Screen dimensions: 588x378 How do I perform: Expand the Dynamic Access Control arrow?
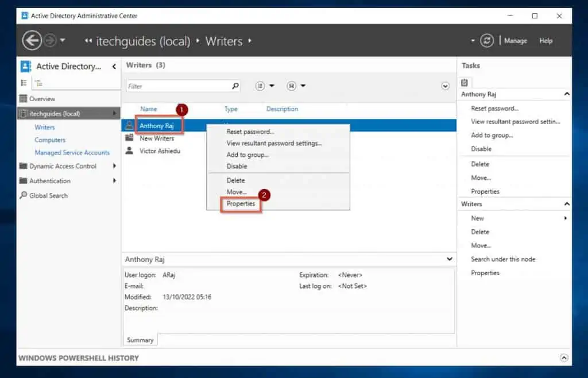tap(114, 166)
